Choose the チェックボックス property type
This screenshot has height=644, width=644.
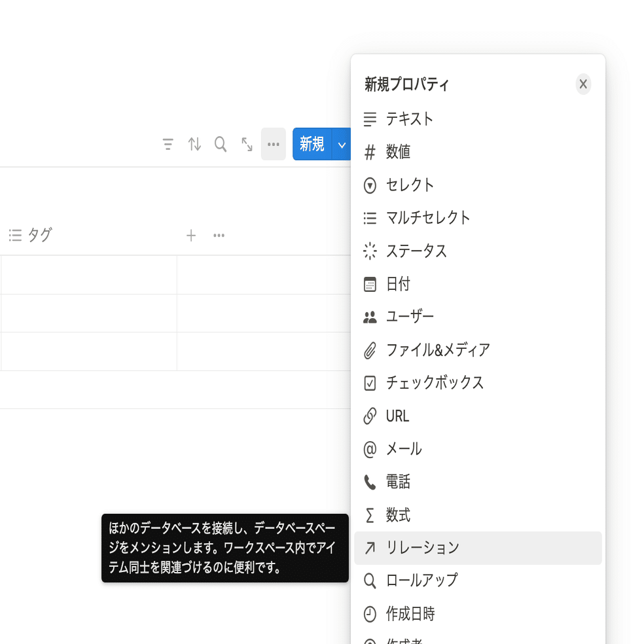pyautogui.click(x=478, y=383)
